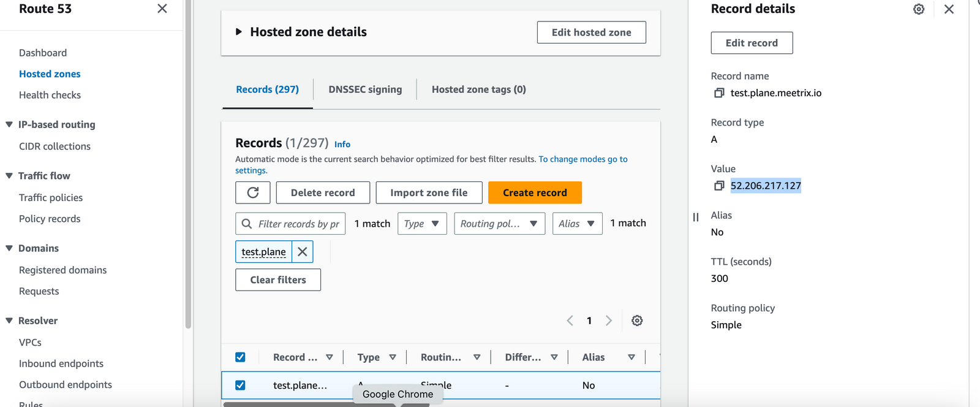Open records table preferences gear
The width and height of the screenshot is (980, 407).
(637, 321)
